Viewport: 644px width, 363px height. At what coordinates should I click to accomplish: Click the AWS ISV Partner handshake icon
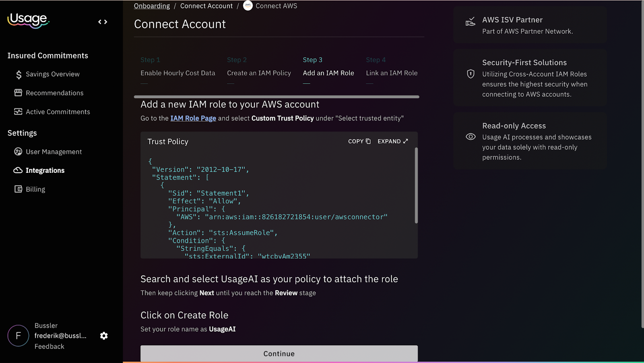tap(471, 22)
